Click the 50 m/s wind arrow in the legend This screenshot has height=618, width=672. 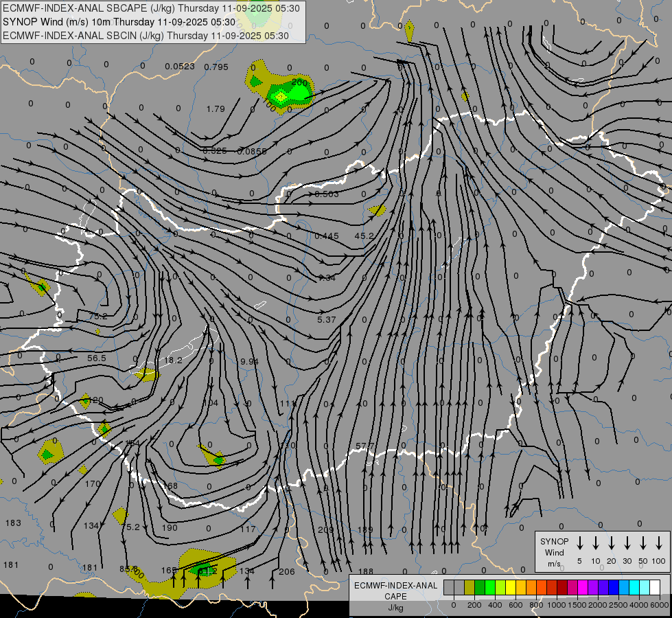point(643,543)
